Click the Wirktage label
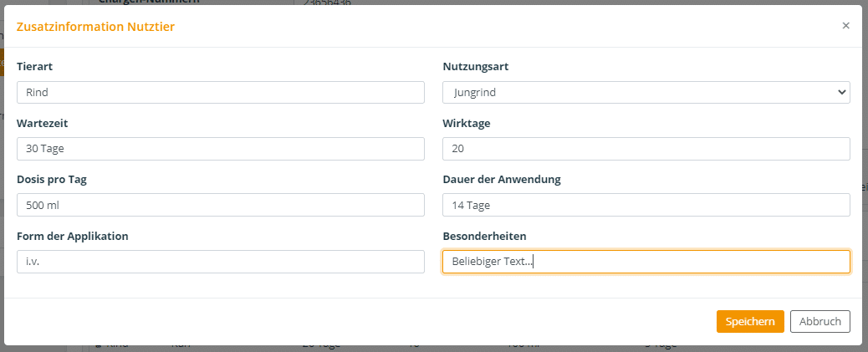 [466, 124]
